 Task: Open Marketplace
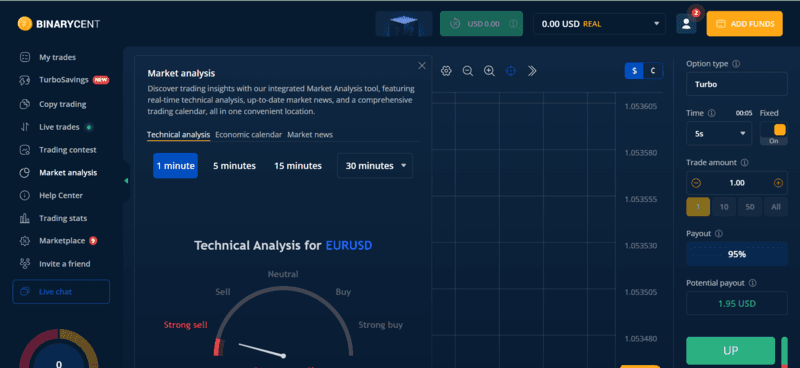(x=62, y=241)
